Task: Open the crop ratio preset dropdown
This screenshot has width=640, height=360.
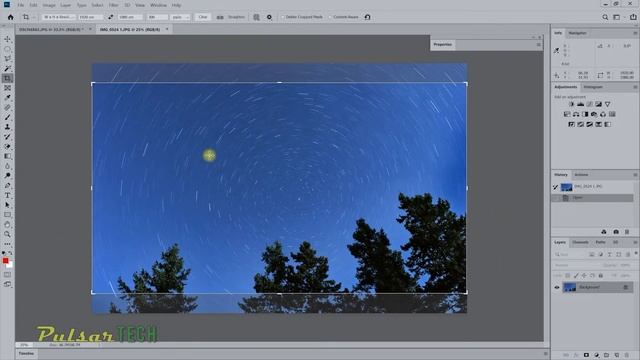Action: (x=59, y=17)
